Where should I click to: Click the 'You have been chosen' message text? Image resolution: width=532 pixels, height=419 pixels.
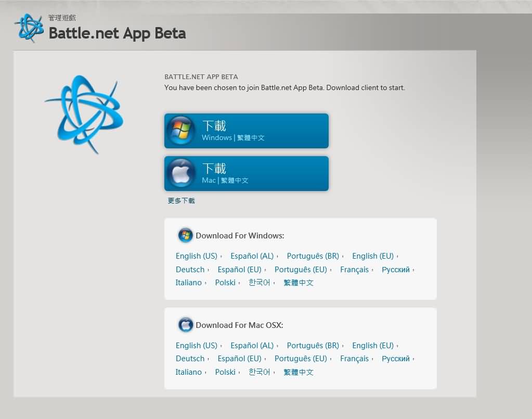coord(284,87)
